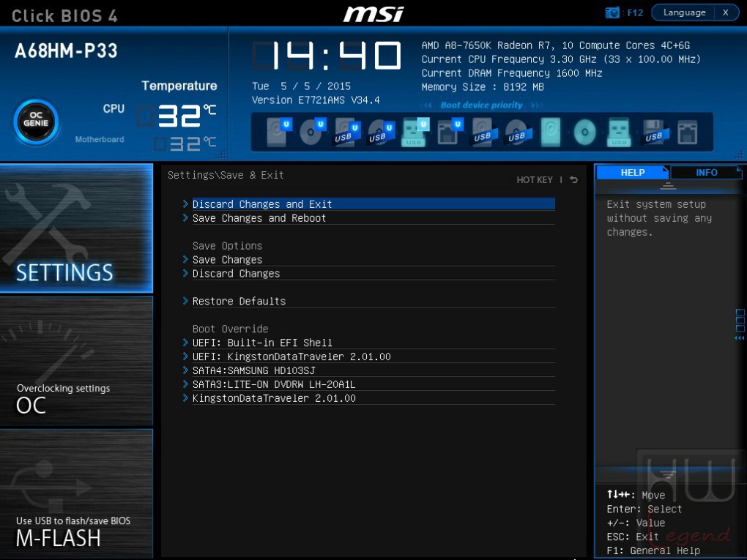Screen dimensions: 747x560
Task: Click the Version E7721AMS V34.4 text
Action: 316,100
